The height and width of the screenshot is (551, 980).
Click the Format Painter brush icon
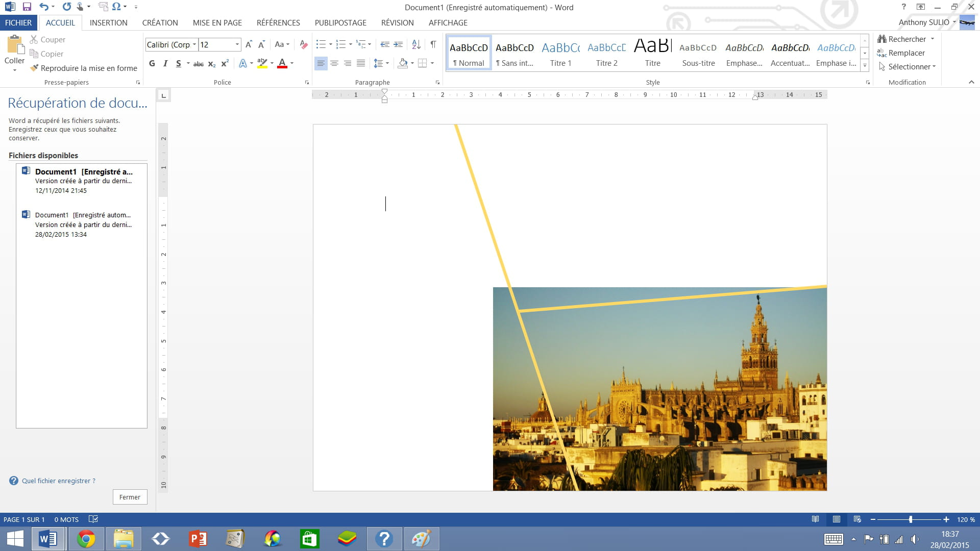coord(34,68)
